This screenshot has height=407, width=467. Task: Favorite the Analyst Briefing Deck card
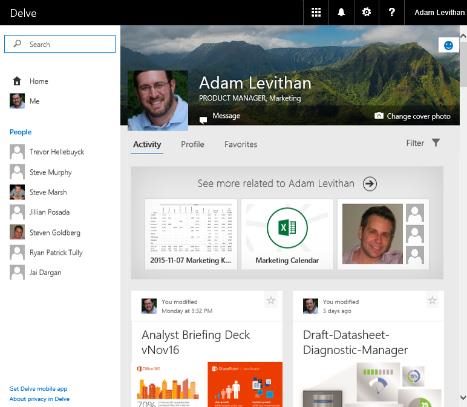coord(271,301)
